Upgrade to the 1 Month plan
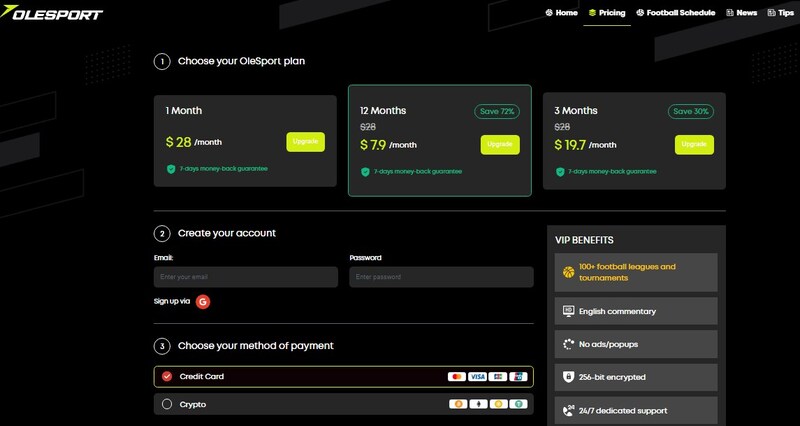 pyautogui.click(x=305, y=142)
